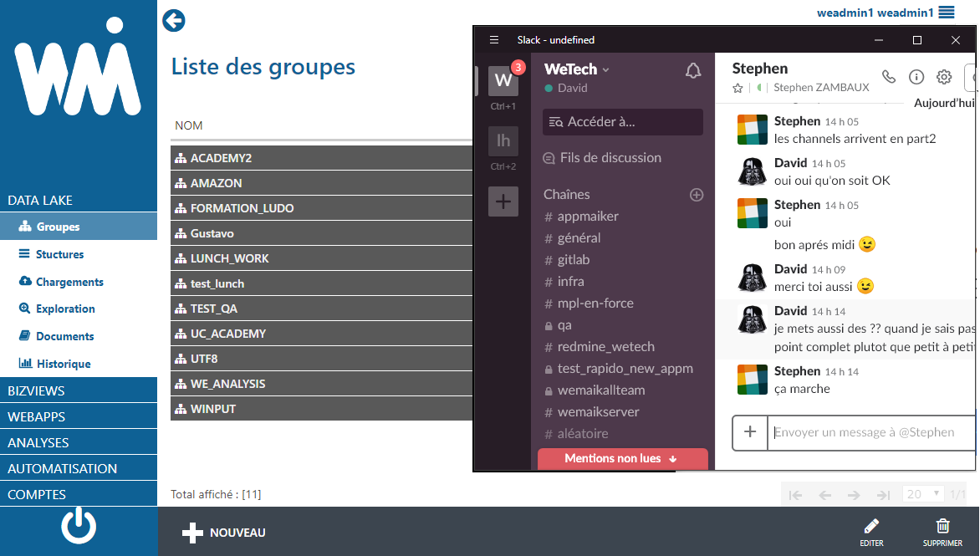Click the power logout icon

point(79,527)
